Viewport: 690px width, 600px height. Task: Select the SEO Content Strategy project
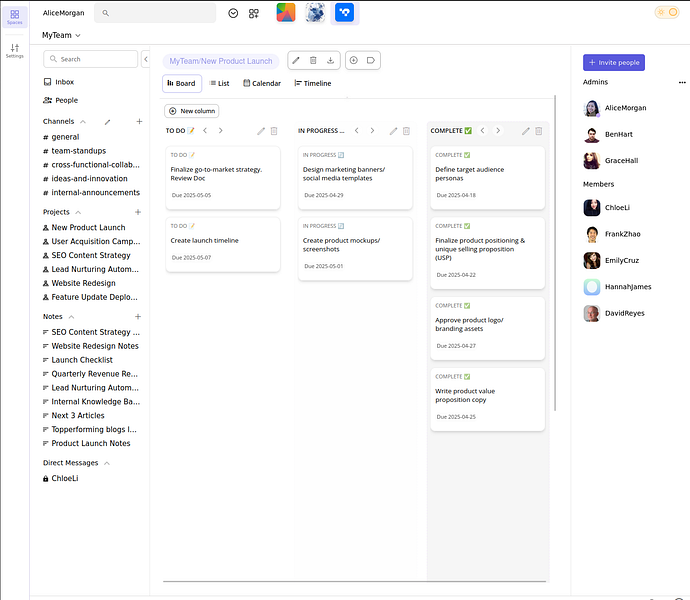click(87, 255)
